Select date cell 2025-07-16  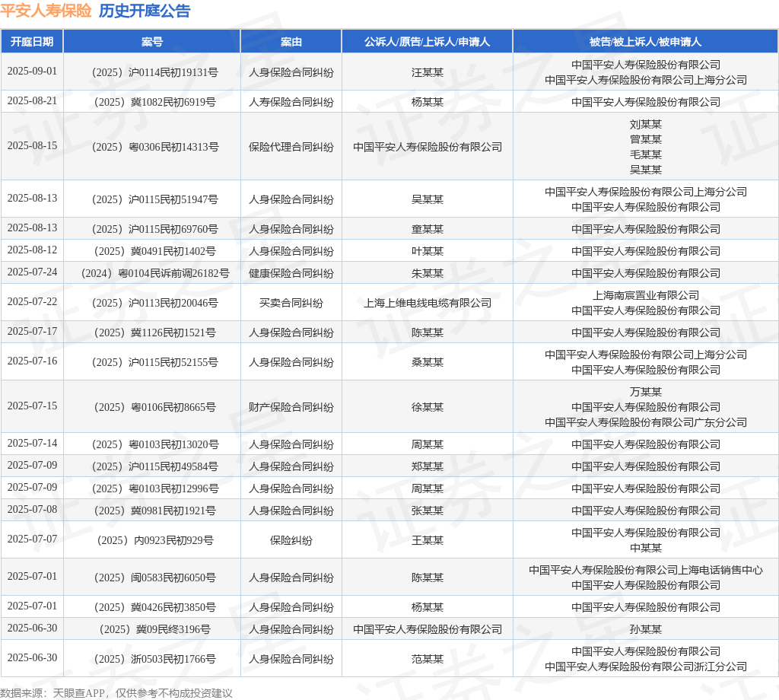click(x=32, y=361)
